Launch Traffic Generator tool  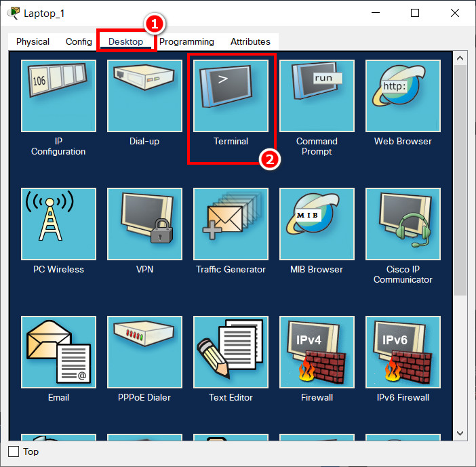(231, 224)
